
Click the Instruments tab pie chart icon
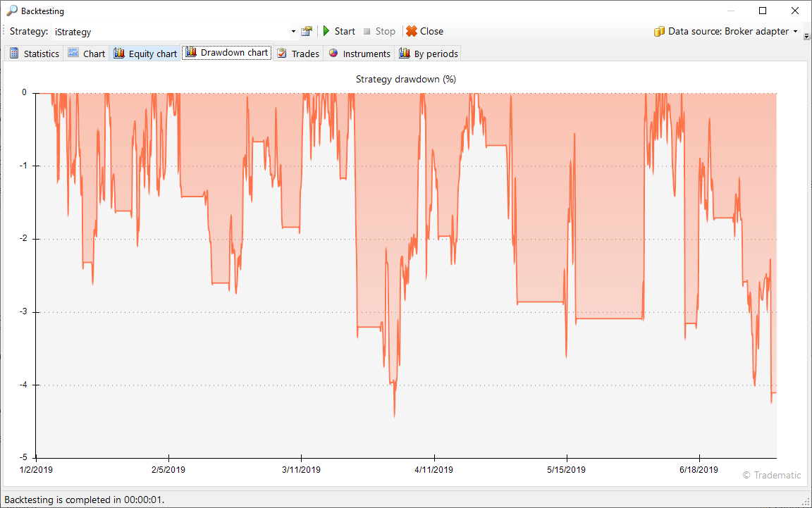click(333, 54)
